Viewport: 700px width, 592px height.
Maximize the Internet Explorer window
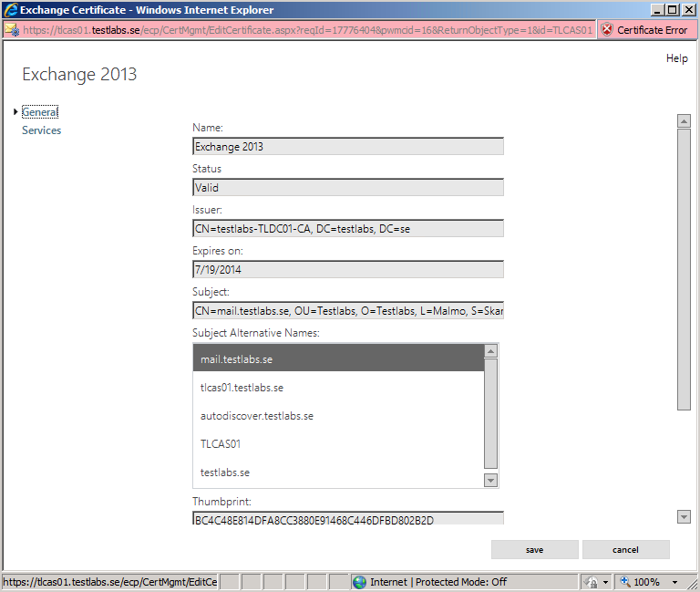673,10
